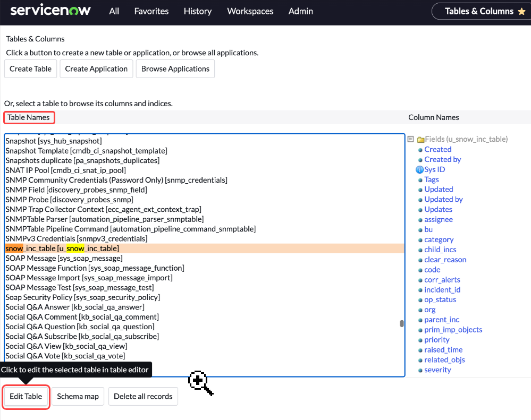Image resolution: width=531 pixels, height=420 pixels.
Task: Select the Social Q&A Question row
Action: 205,327
